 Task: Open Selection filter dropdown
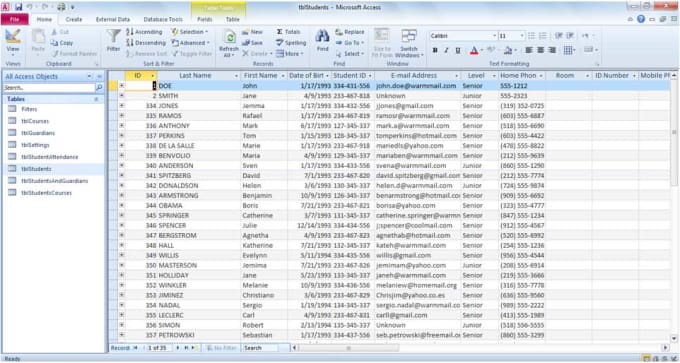[189, 32]
